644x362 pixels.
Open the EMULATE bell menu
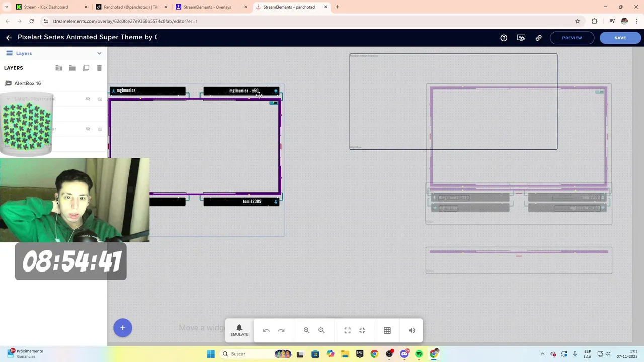coord(239,330)
